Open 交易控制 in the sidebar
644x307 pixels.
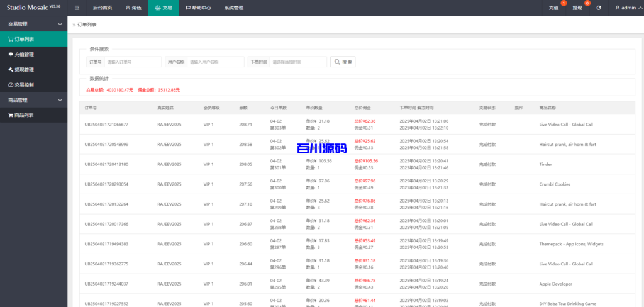coord(24,84)
